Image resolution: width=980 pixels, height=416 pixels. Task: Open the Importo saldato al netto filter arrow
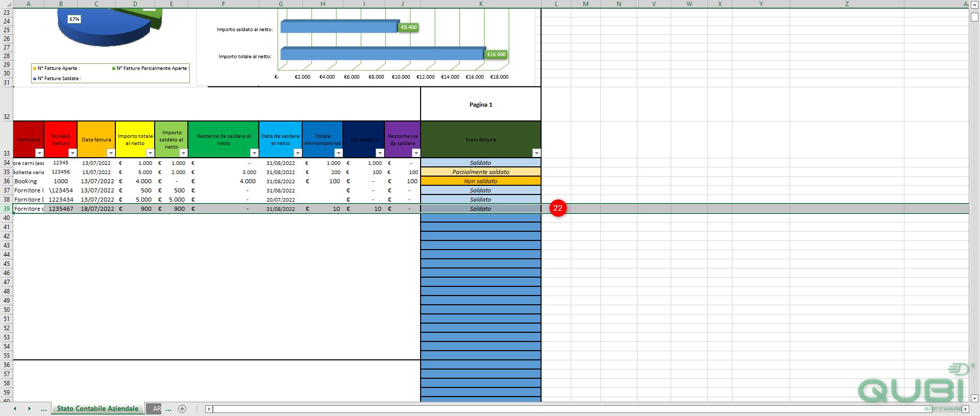tap(183, 153)
